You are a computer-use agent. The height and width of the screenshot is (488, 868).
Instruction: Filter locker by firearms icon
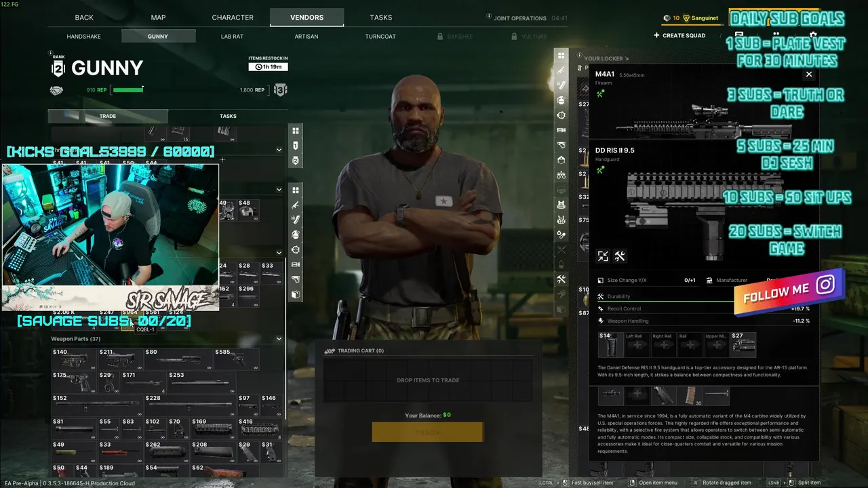click(x=561, y=70)
